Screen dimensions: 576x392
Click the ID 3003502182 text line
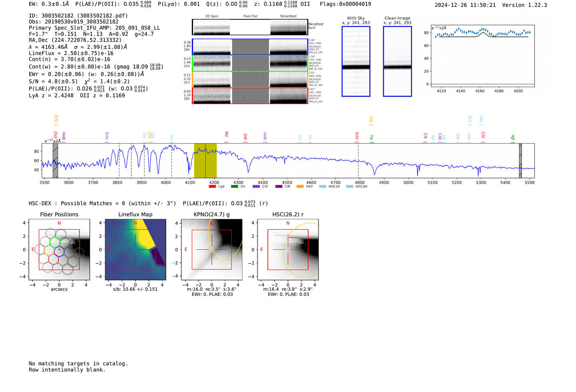pyautogui.click(x=78, y=16)
